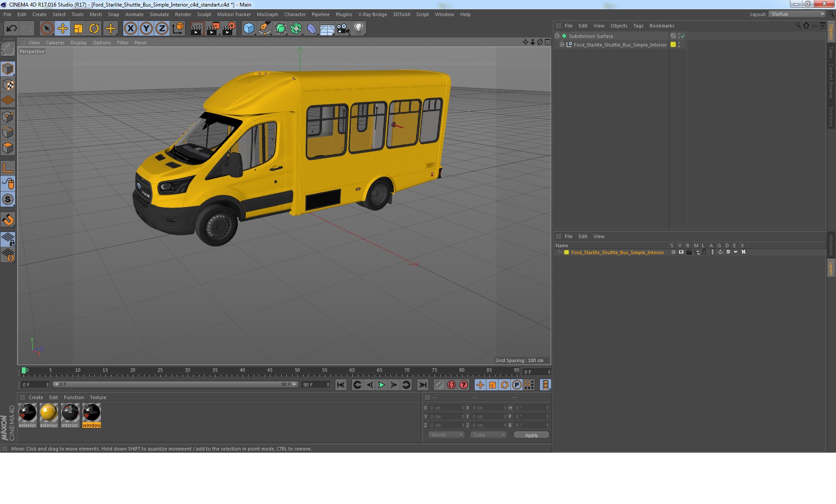Open the World coordinate dropdown
The width and height of the screenshot is (836, 504).
[x=446, y=435]
